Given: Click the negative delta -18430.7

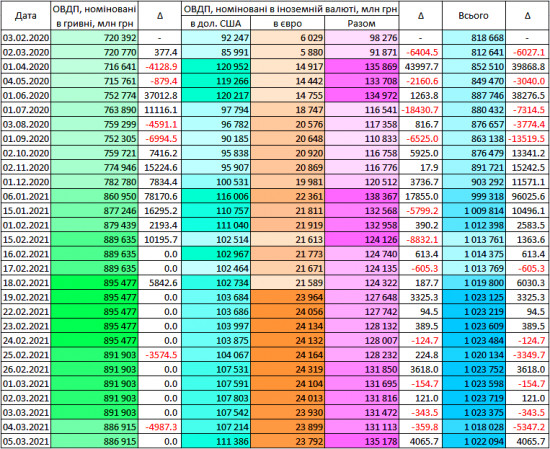Looking at the screenshot, I should tap(421, 110).
